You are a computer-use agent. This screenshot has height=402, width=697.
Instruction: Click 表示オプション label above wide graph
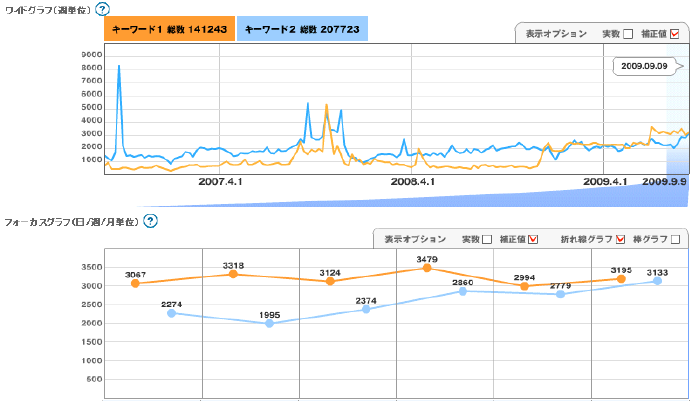point(556,33)
